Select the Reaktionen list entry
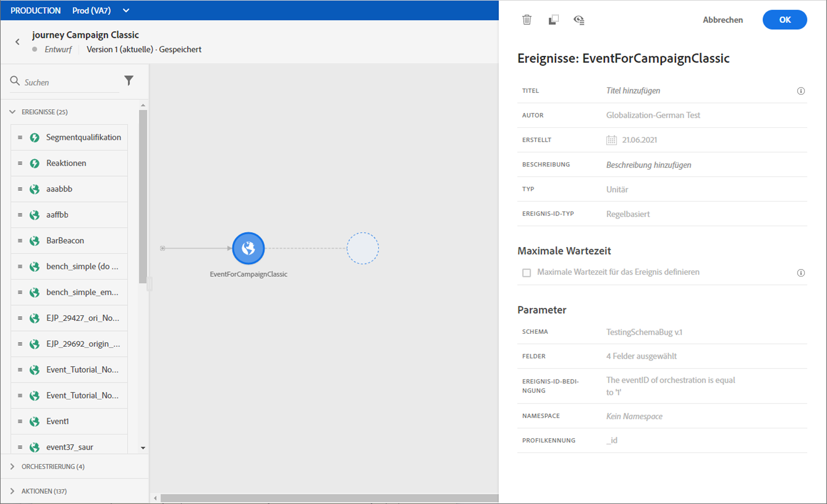The height and width of the screenshot is (504, 827). (x=69, y=163)
